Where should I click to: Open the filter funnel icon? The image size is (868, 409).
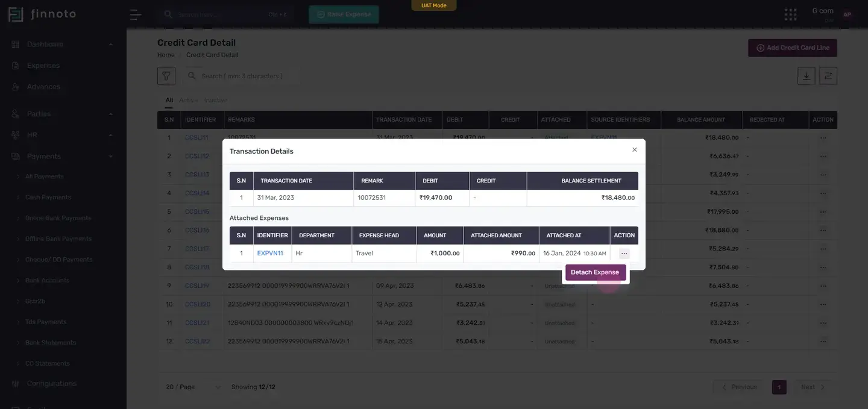166,76
